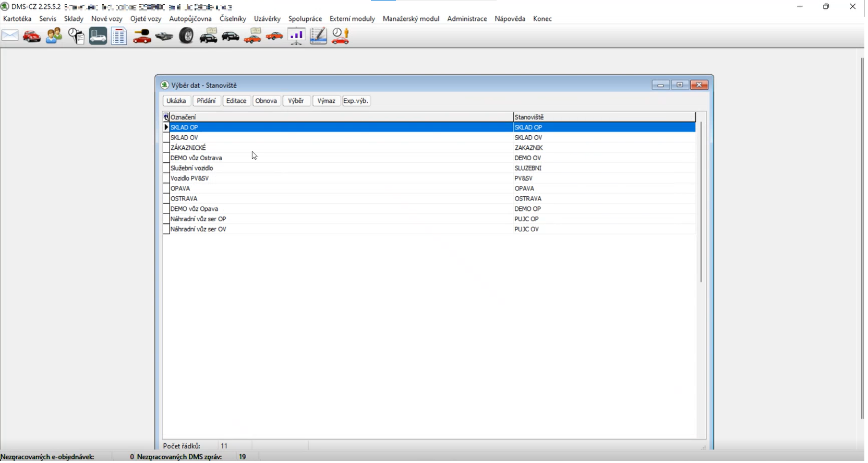Click the checklist with pencil icon
The image size is (868, 463).
318,36
